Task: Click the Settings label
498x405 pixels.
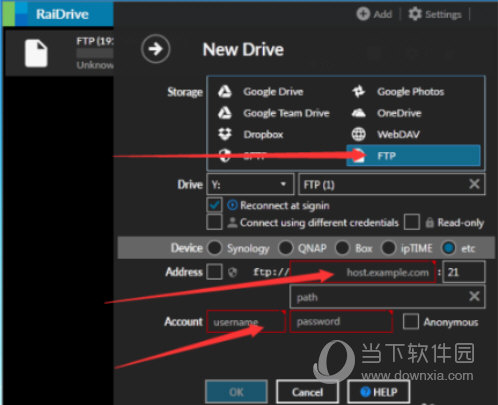Action: [x=443, y=14]
